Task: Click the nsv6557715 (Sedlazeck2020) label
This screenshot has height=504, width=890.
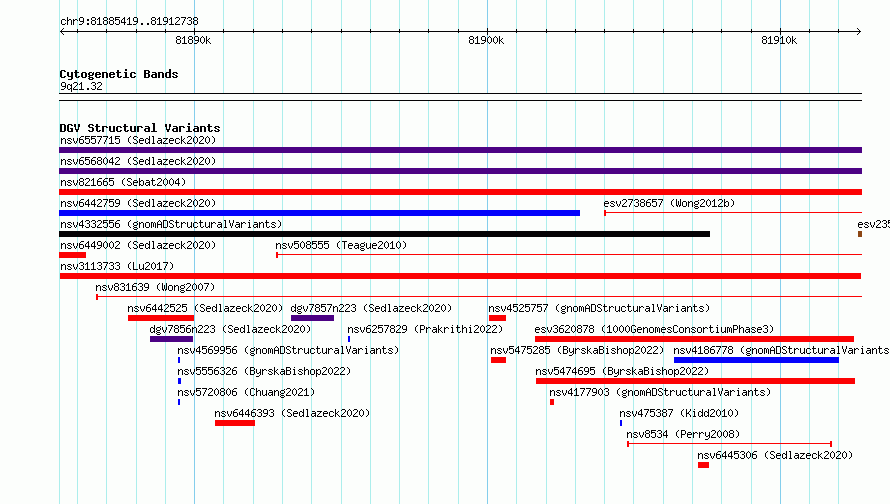Action: pos(138,140)
